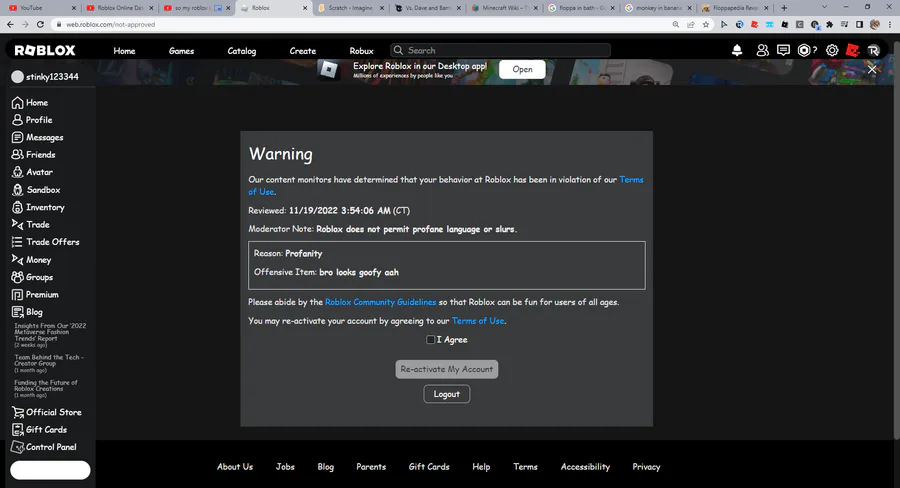The height and width of the screenshot is (488, 900).
Task: Open the desktop app via Open button
Action: point(522,69)
